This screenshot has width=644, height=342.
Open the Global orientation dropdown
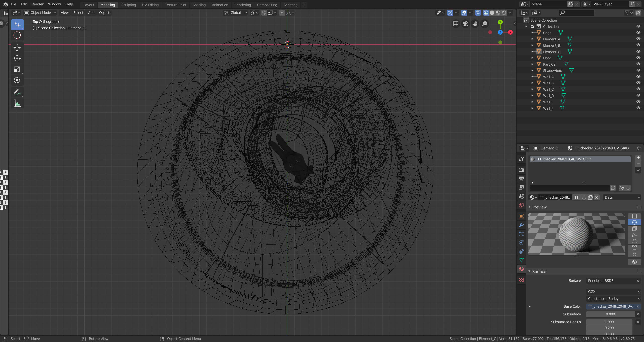click(236, 13)
